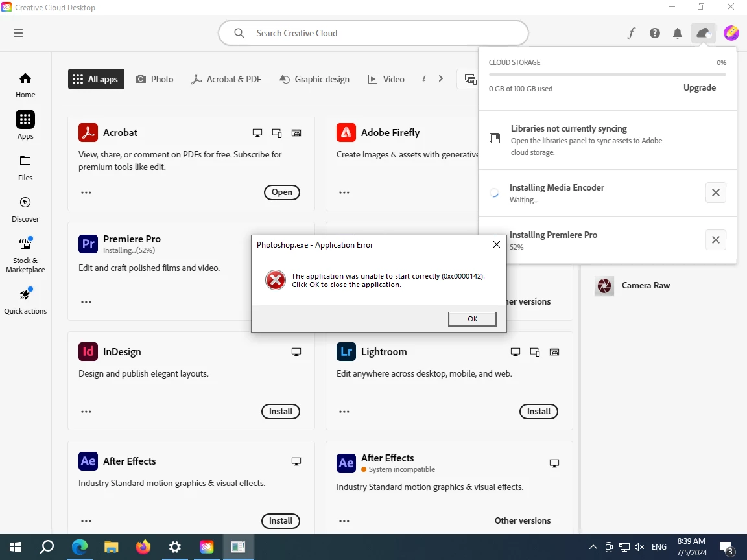This screenshot has height=560, width=747.
Task: Click the cloud storage usage bar
Action: click(608, 75)
